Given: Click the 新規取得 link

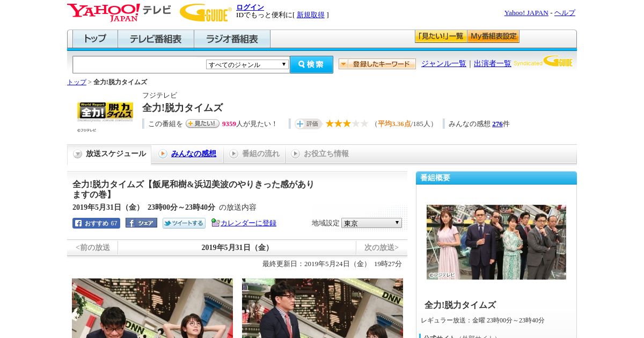Looking at the screenshot, I should pyautogui.click(x=311, y=15).
